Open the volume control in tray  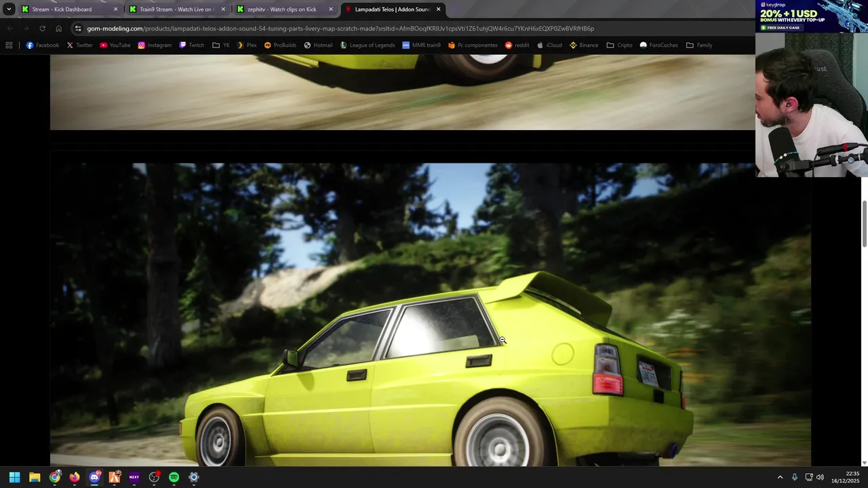[x=821, y=477]
